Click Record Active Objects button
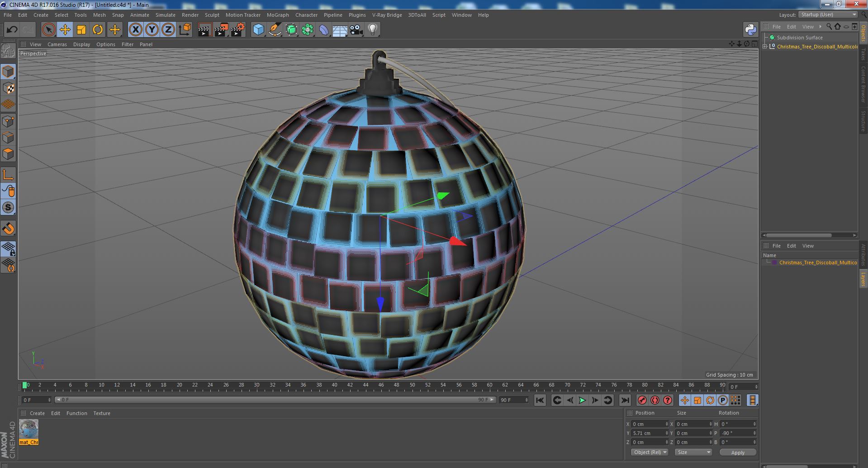Image resolution: width=868 pixels, height=468 pixels. coord(642,400)
